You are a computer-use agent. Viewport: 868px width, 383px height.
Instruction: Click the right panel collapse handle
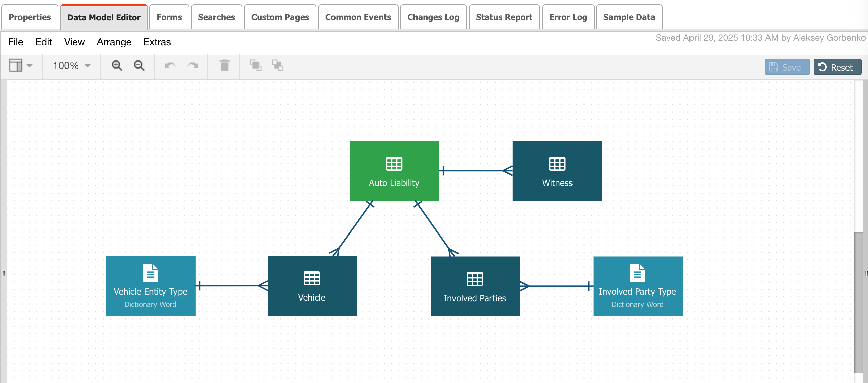866,273
